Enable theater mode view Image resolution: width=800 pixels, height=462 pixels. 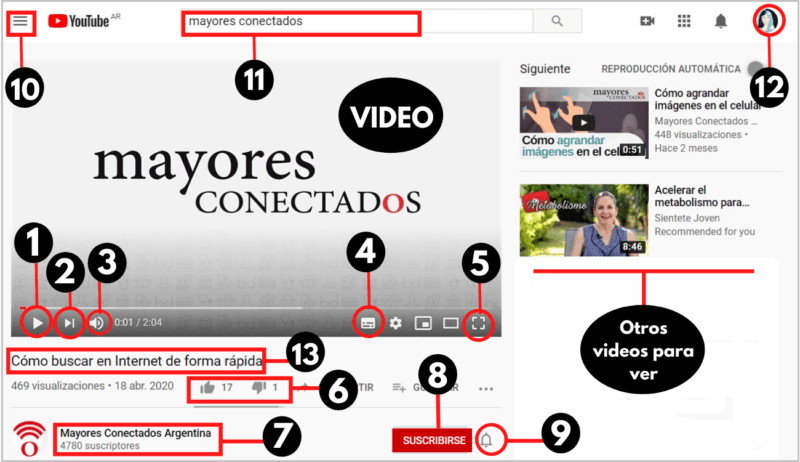point(451,323)
